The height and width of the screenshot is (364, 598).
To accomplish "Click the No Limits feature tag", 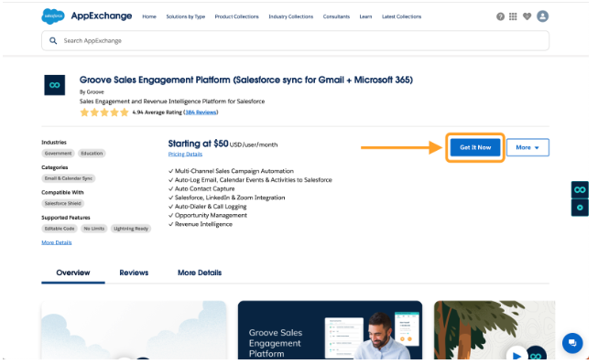I will (94, 229).
